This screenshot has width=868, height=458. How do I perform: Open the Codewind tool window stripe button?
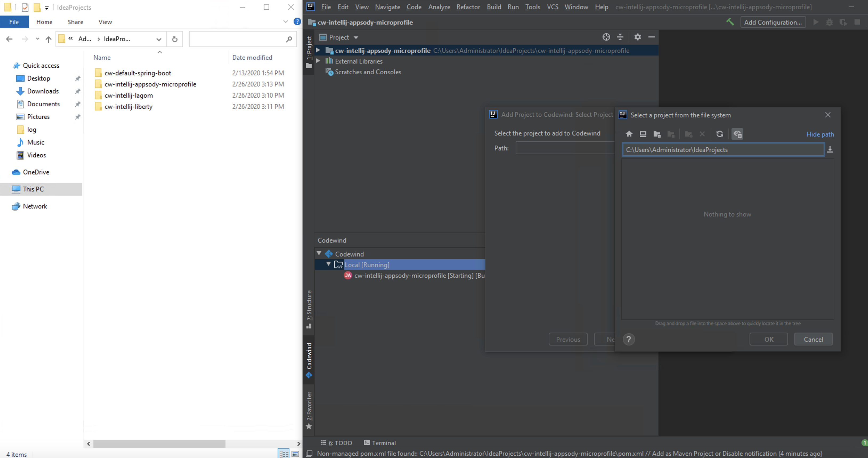(x=309, y=360)
